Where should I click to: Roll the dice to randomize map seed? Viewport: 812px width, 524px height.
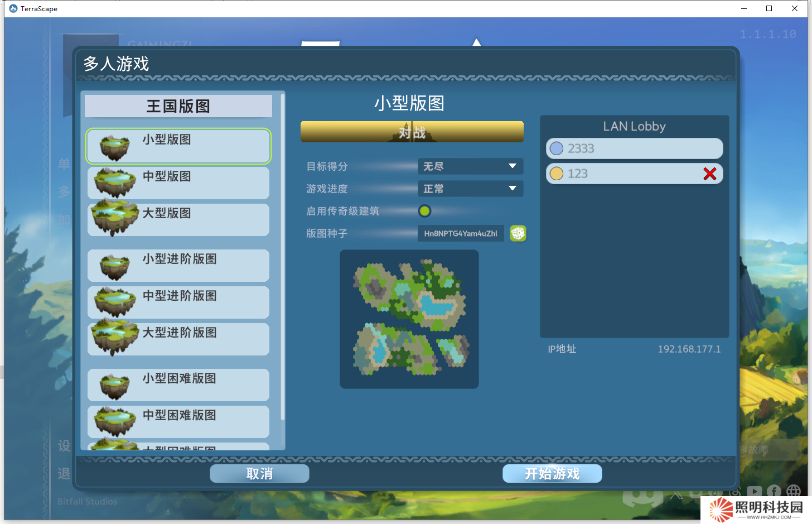(x=518, y=233)
